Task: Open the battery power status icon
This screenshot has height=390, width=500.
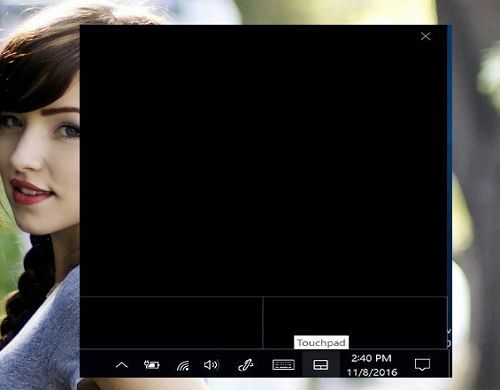Action: (x=152, y=365)
